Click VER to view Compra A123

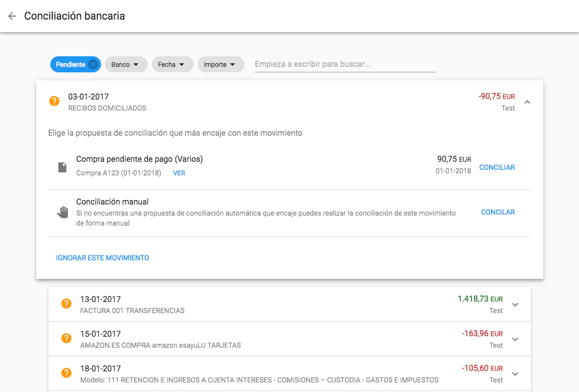[x=179, y=173]
